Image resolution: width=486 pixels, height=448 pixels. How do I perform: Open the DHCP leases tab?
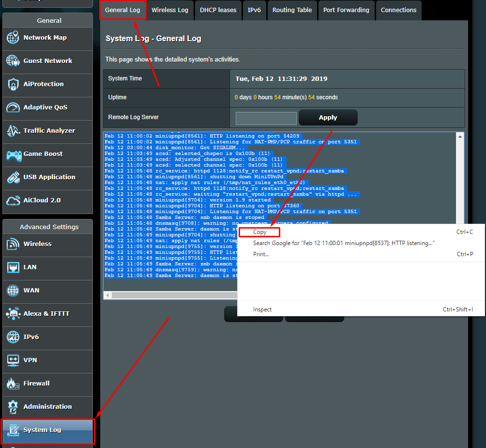pos(218,10)
